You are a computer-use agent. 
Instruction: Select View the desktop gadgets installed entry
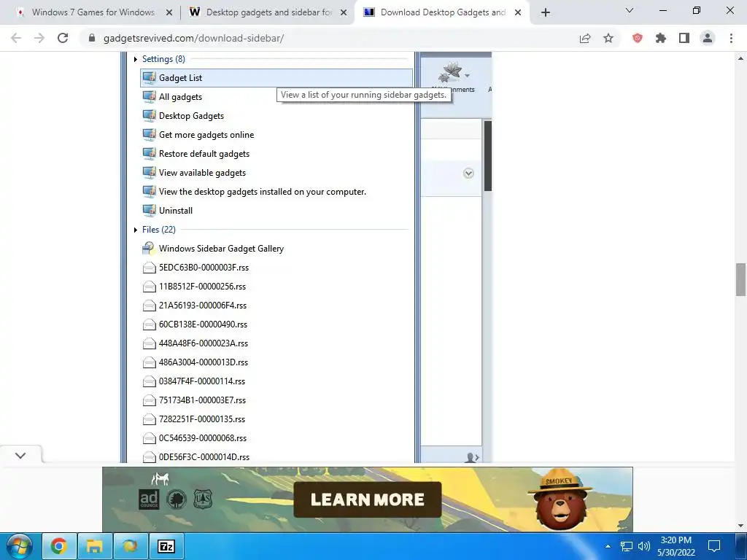click(263, 192)
